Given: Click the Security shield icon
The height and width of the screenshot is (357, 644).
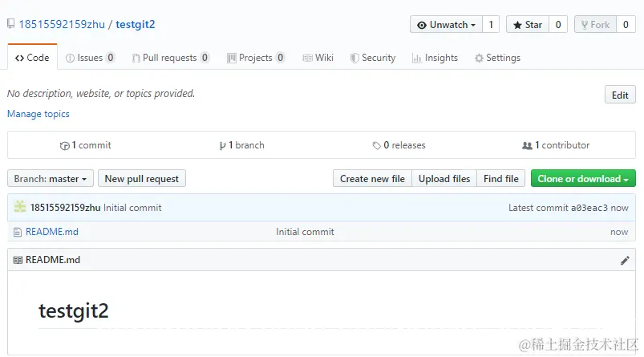Looking at the screenshot, I should (x=354, y=59).
